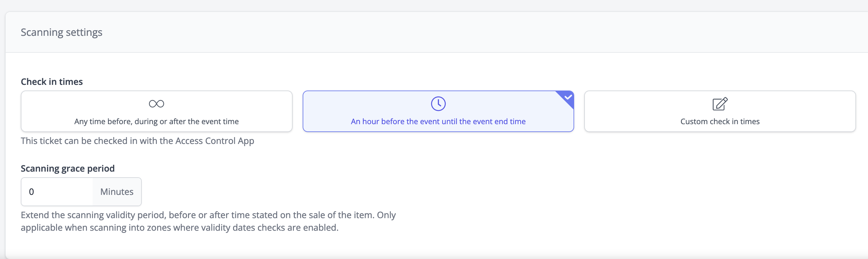Click the scanning validity explanation text
The width and height of the screenshot is (868, 259).
coord(208,221)
